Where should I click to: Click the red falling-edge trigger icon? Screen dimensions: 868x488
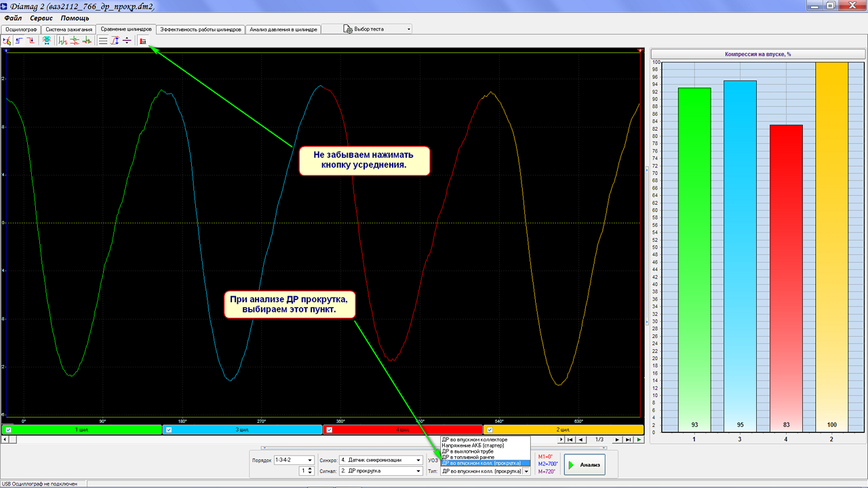click(x=31, y=41)
